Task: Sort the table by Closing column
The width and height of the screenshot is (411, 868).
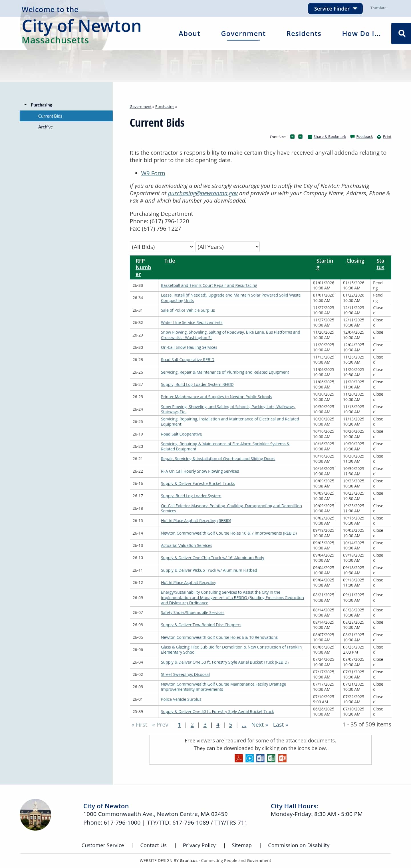Action: point(355,261)
